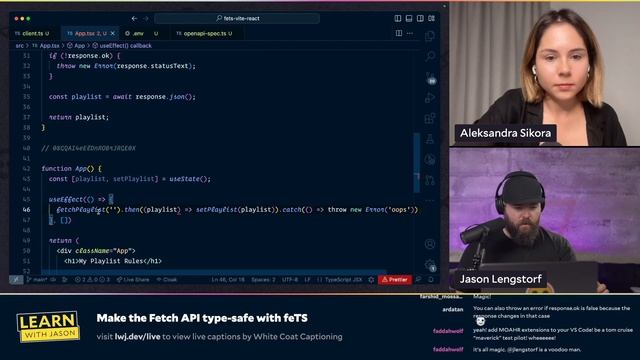
Task: Open the Manage gear menu
Action: 430,265
